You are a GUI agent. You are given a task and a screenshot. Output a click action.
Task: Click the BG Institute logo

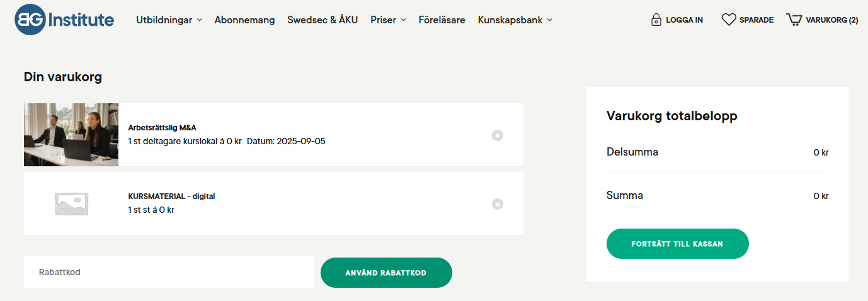pos(64,20)
